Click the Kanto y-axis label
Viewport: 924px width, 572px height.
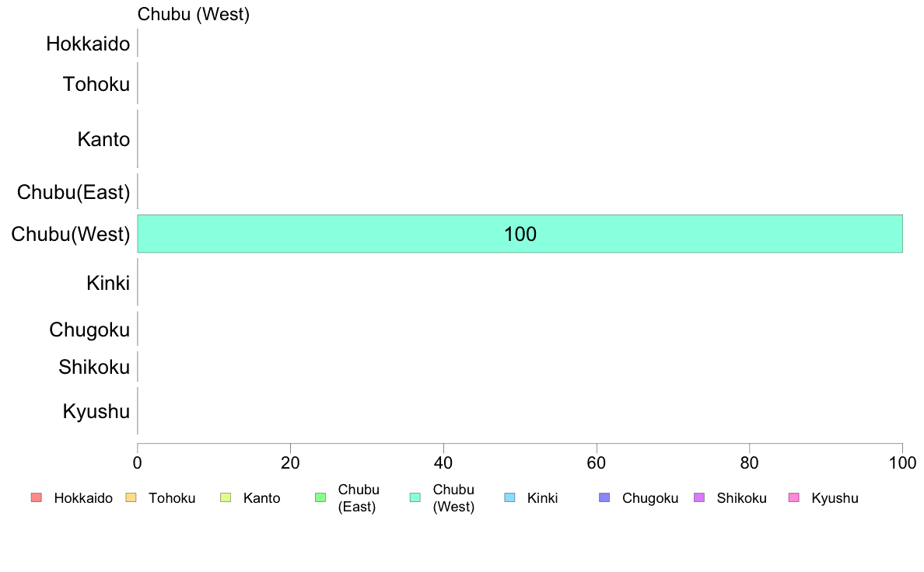pos(103,139)
